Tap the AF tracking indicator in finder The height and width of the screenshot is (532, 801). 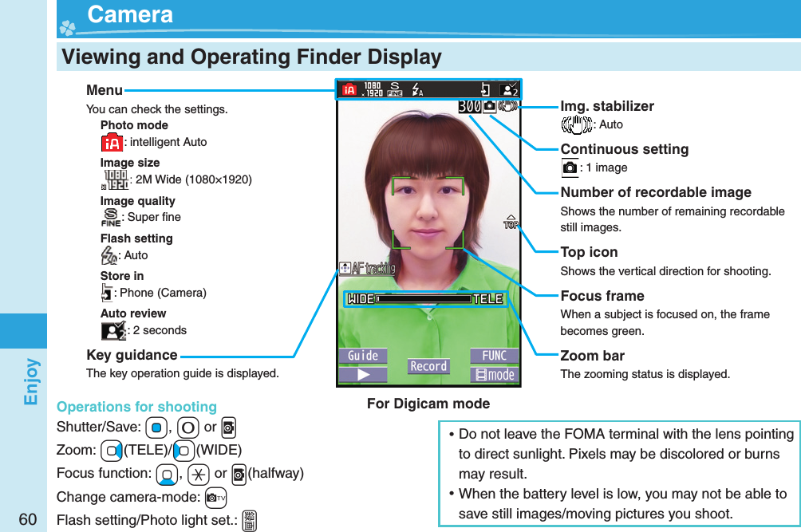point(367,268)
